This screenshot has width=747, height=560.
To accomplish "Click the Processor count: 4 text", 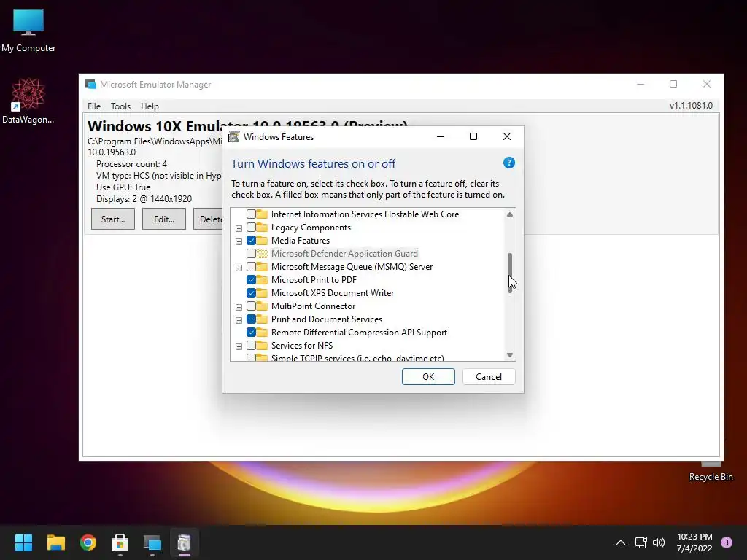I will click(131, 164).
